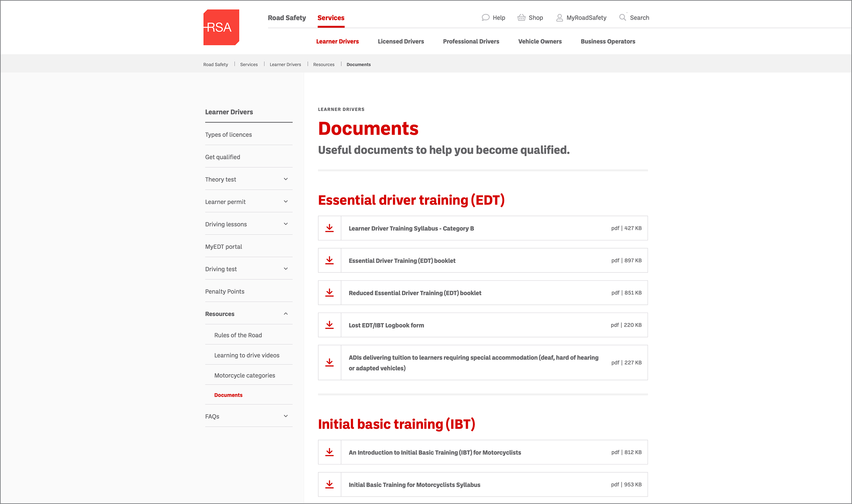852x504 pixels.
Task: Open the Road Safety top tab
Action: click(x=287, y=18)
